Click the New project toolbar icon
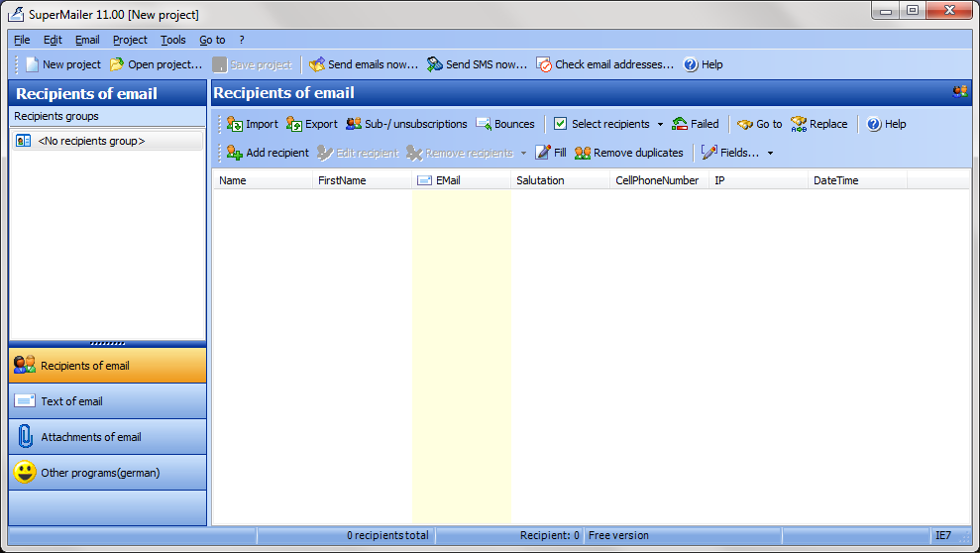 32,64
